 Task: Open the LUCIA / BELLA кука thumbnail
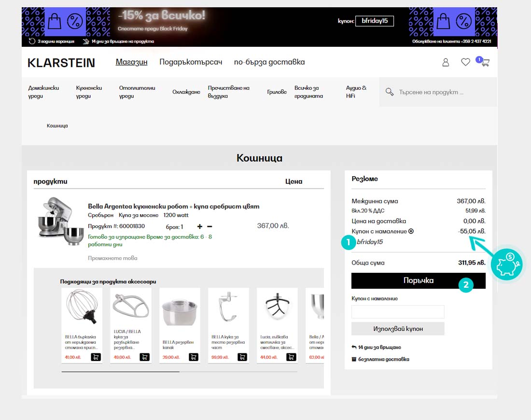pyautogui.click(x=130, y=307)
